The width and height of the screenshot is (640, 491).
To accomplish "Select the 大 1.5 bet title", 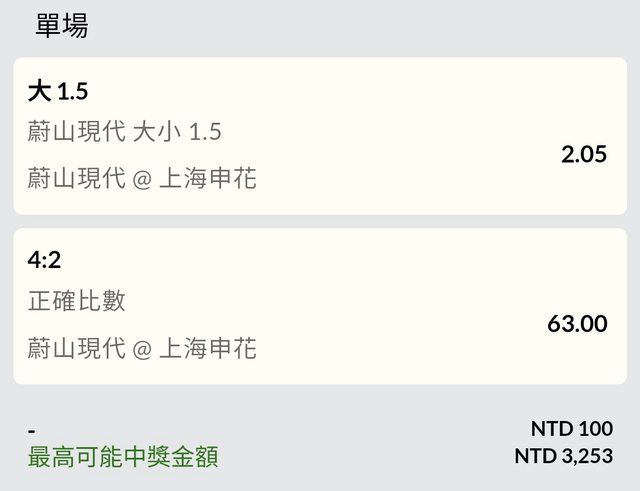I will click(x=58, y=91).
